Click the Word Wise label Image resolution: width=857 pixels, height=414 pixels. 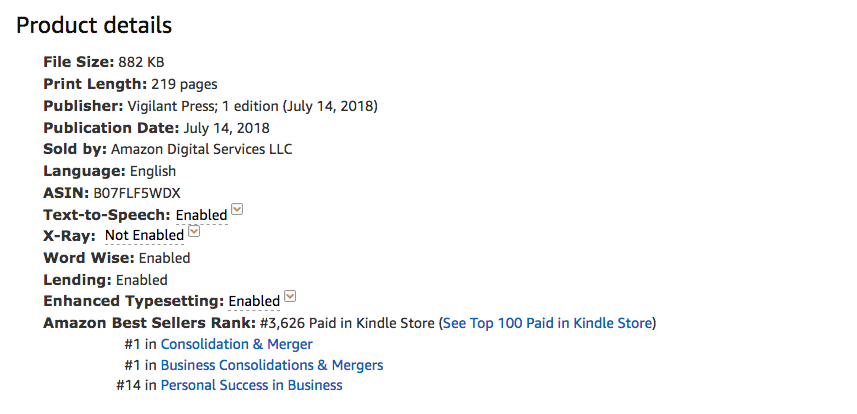point(89,258)
